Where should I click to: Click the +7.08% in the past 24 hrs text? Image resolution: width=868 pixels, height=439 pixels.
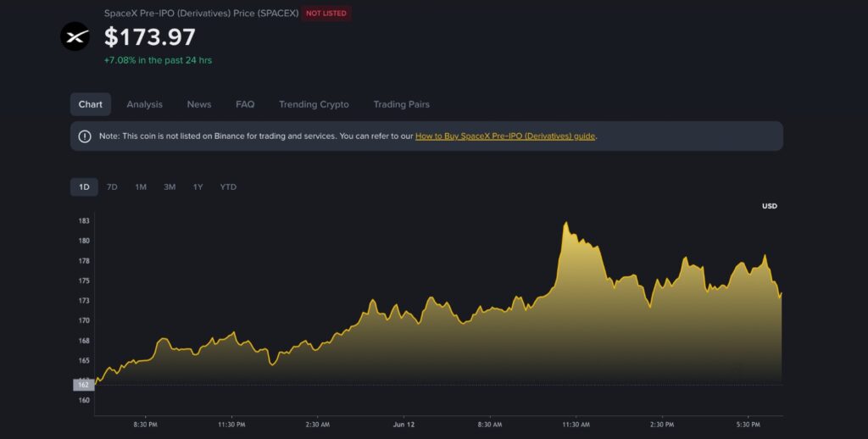click(158, 60)
